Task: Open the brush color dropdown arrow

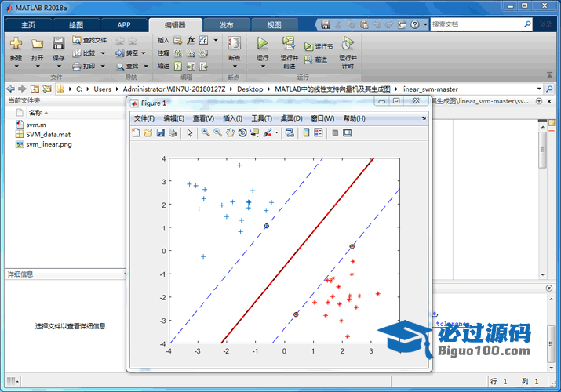Action: pyautogui.click(x=276, y=133)
